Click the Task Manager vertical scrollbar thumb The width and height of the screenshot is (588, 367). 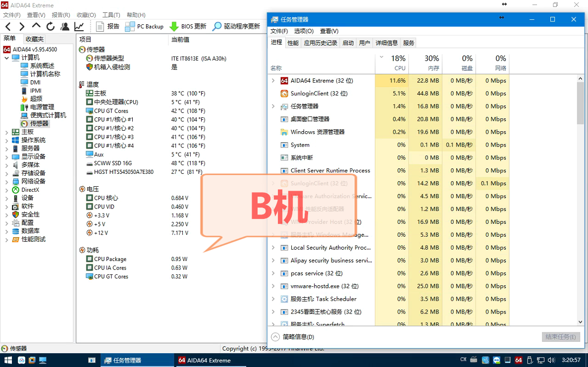[x=580, y=103]
